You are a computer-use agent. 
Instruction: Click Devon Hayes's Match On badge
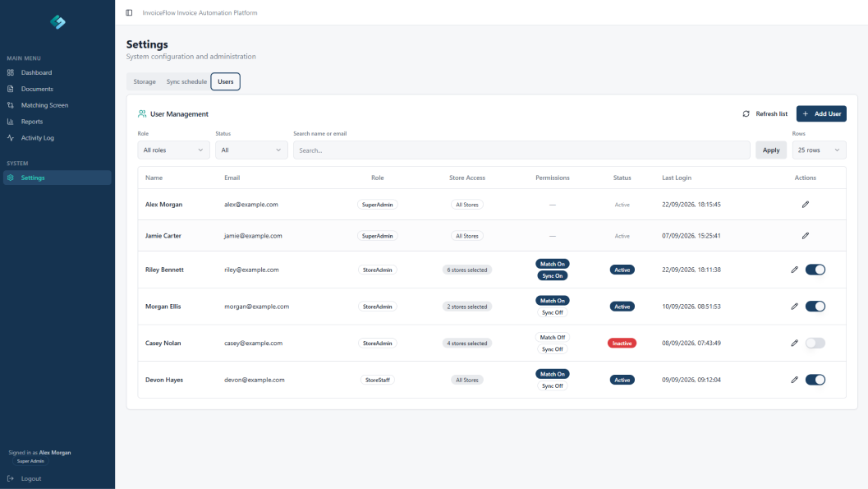pyautogui.click(x=553, y=375)
